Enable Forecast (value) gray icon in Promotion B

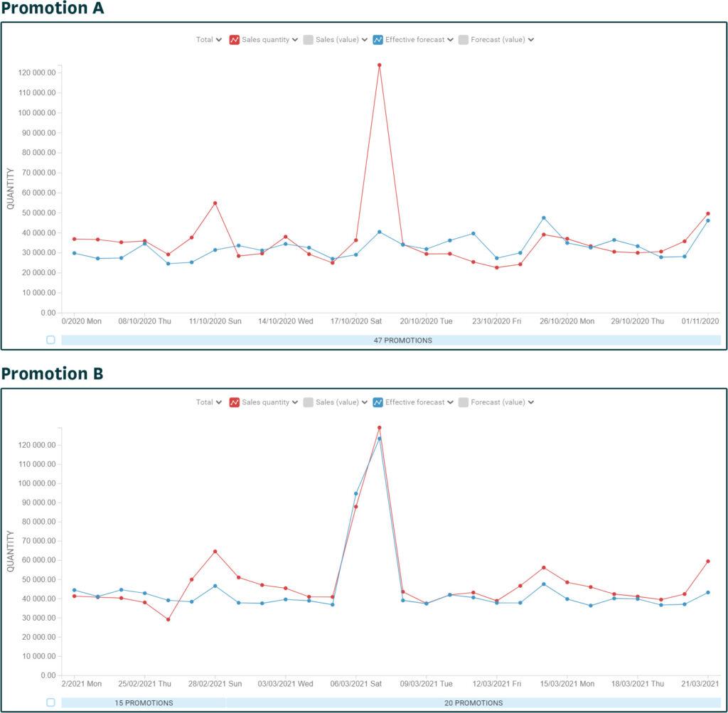point(464,402)
